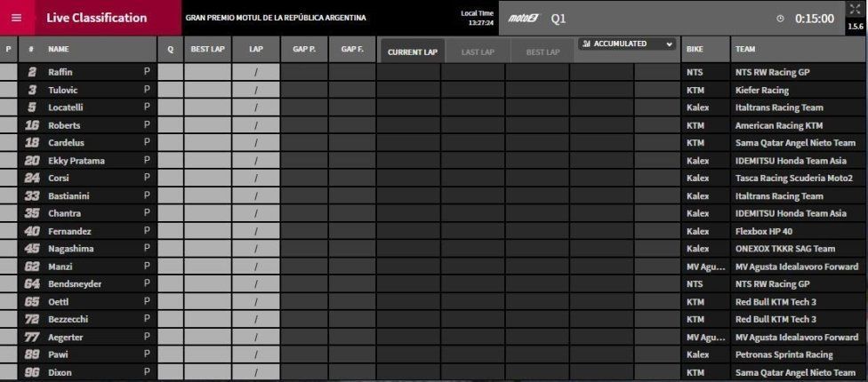Screen dimensions: 868x382
Task: Click the accumulated sectors icon
Action: 587,44
